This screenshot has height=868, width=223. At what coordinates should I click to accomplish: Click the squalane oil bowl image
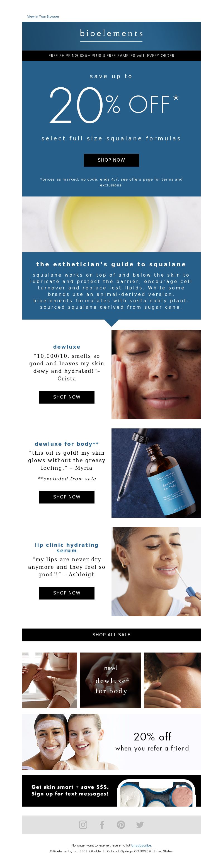111,224
